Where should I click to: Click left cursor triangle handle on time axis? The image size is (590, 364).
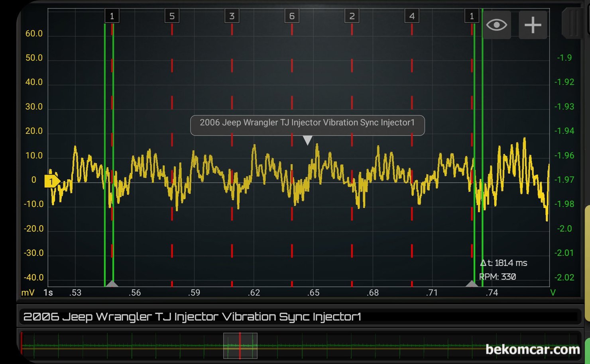[x=112, y=284]
